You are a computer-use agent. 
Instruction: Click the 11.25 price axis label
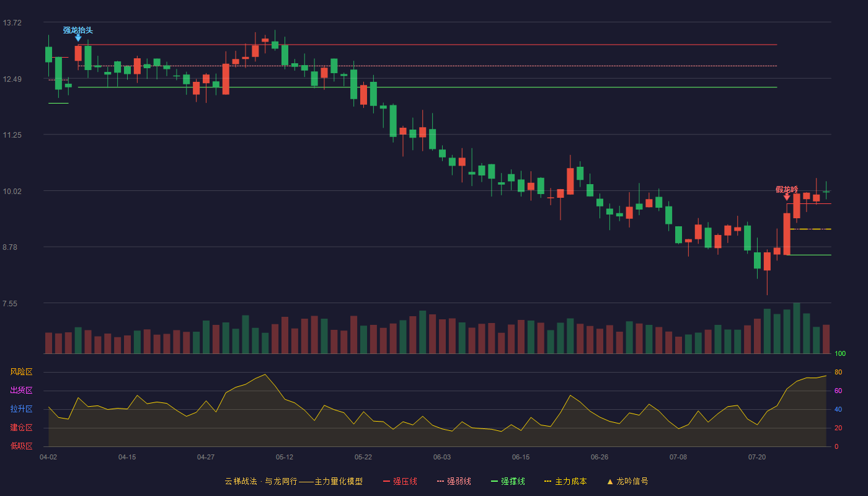12,135
